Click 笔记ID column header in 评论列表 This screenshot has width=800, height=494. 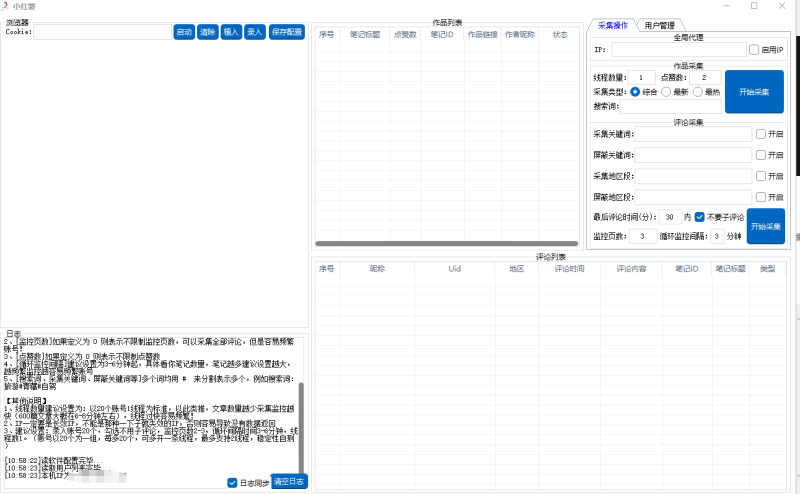coord(687,269)
